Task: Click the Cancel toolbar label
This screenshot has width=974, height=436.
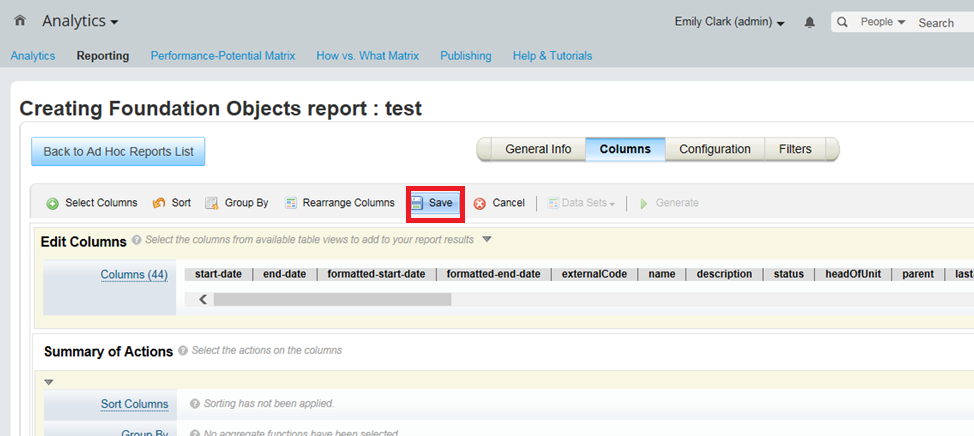Action: point(509,202)
